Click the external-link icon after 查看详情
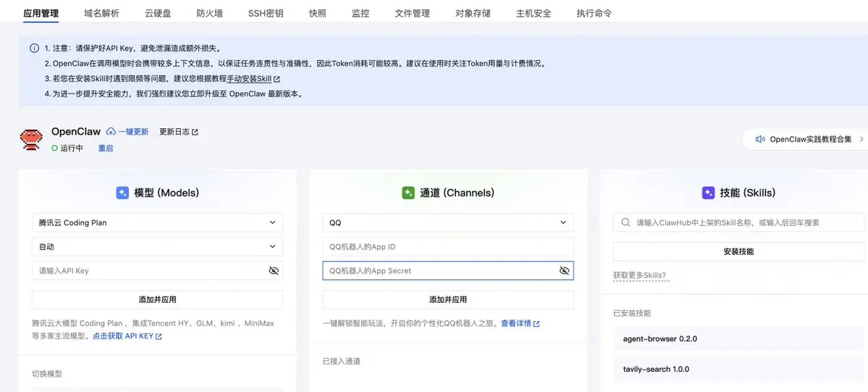Viewport: 868px width, 392px height. coord(536,324)
